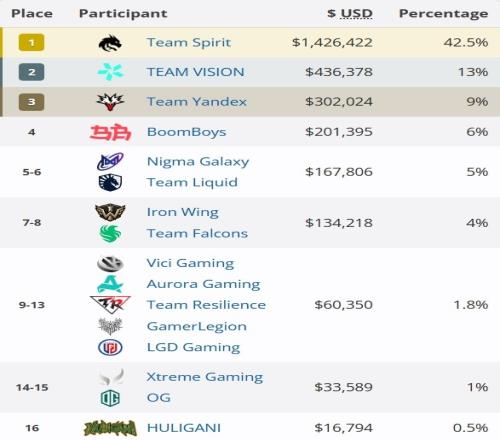
Task: Click the gold first place badge
Action: (x=32, y=43)
